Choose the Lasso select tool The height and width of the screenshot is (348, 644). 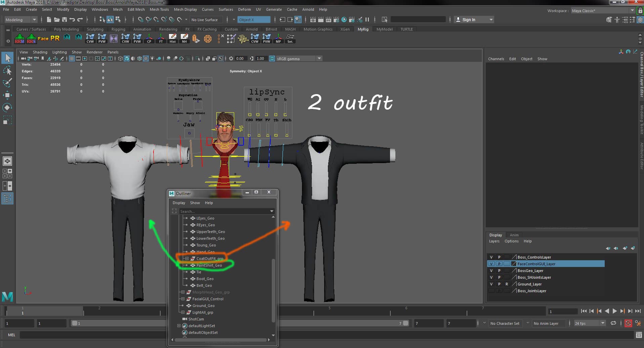point(7,70)
